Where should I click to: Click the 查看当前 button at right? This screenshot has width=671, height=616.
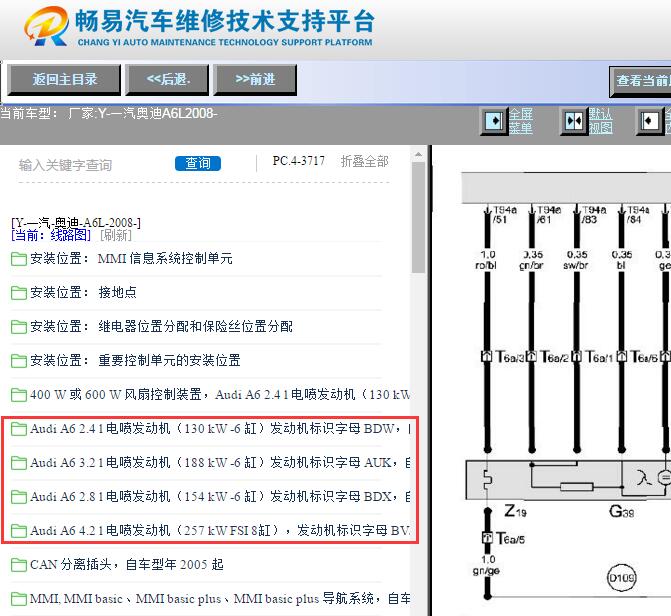[640, 81]
